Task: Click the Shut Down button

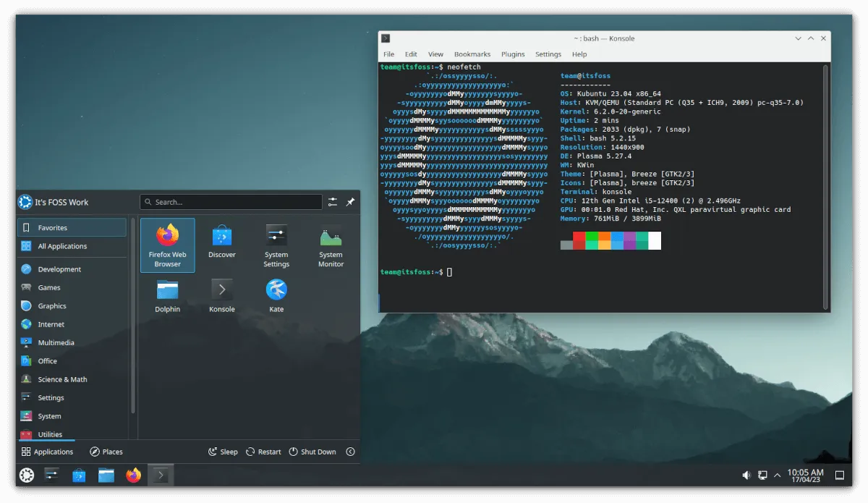Action: (312, 451)
